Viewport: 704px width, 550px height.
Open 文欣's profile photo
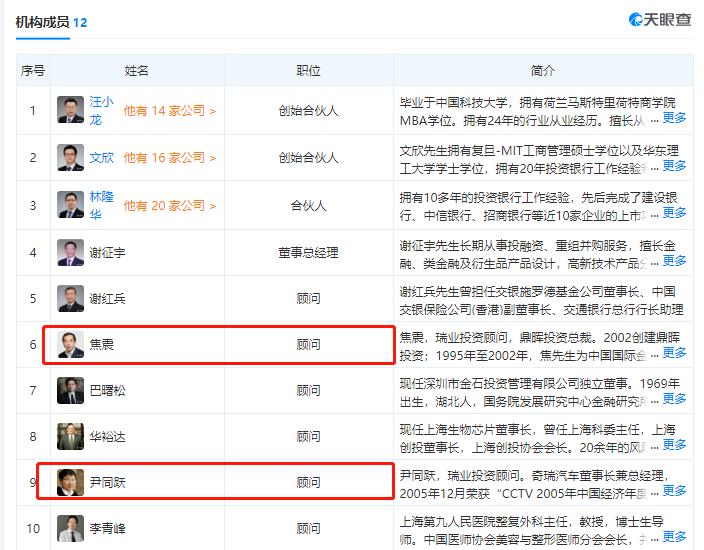70,158
